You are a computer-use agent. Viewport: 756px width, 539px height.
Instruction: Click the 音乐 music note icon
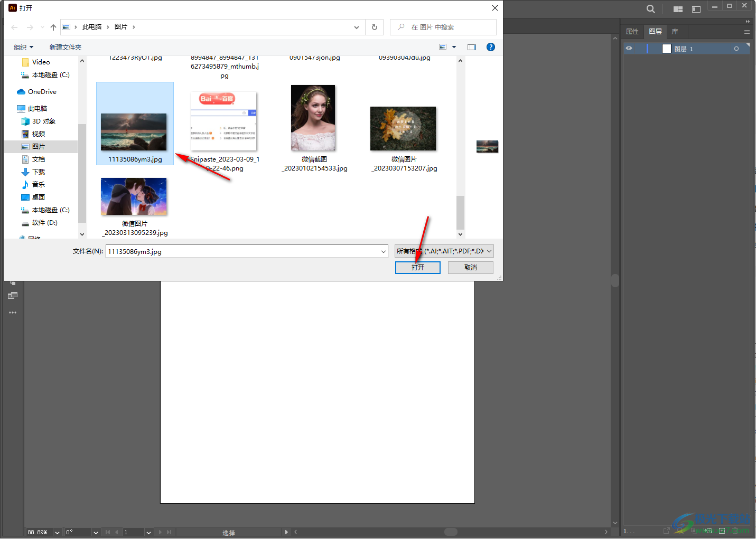[25, 185]
